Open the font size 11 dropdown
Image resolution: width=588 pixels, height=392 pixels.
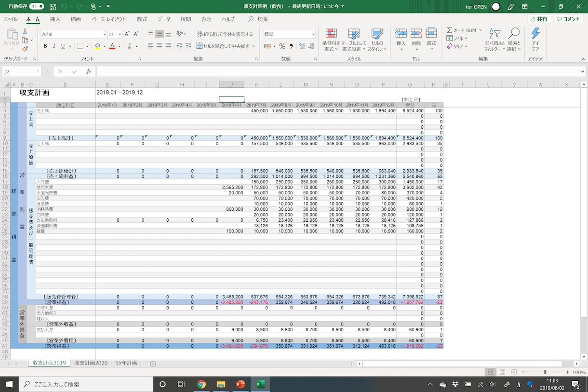(119, 34)
